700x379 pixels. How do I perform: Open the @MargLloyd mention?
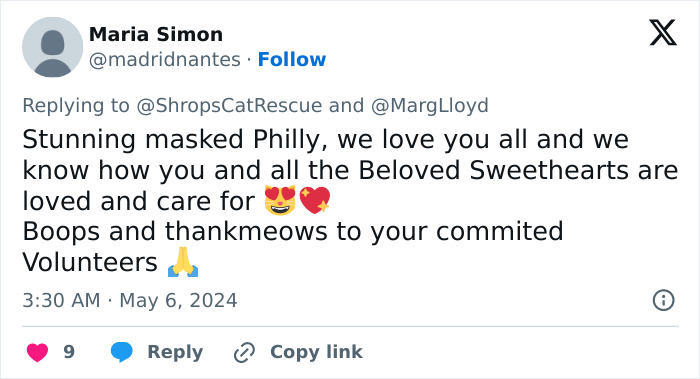point(429,106)
